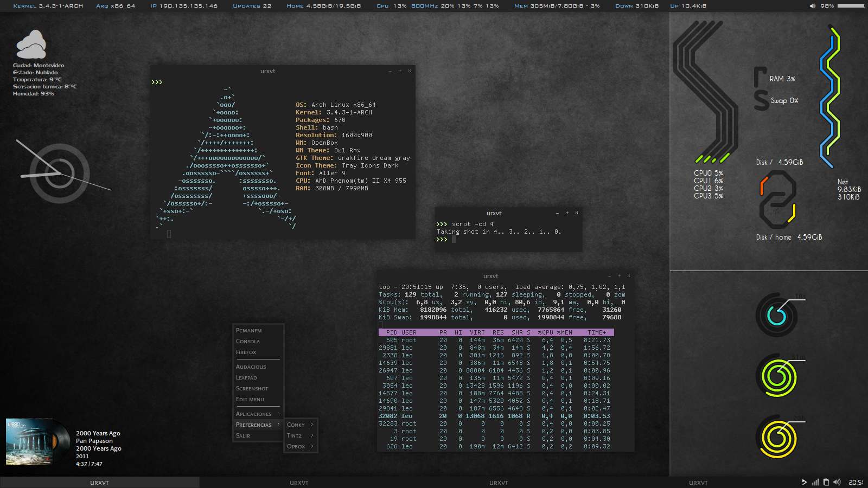The height and width of the screenshot is (488, 868).
Task: Click the 4:37 | 7:47 track time
Action: [89, 464]
